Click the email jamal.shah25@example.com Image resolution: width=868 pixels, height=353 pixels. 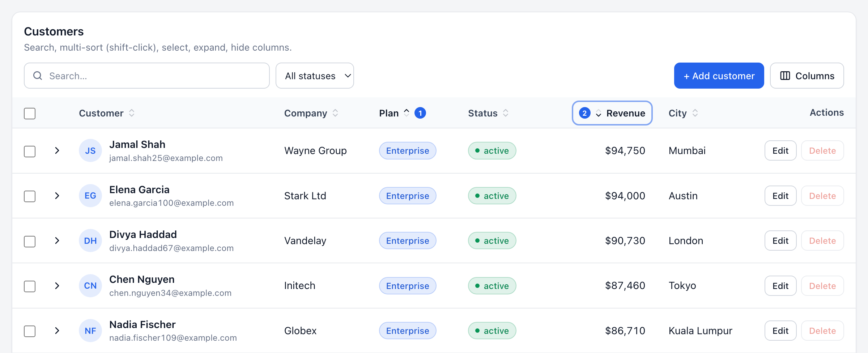pyautogui.click(x=166, y=158)
